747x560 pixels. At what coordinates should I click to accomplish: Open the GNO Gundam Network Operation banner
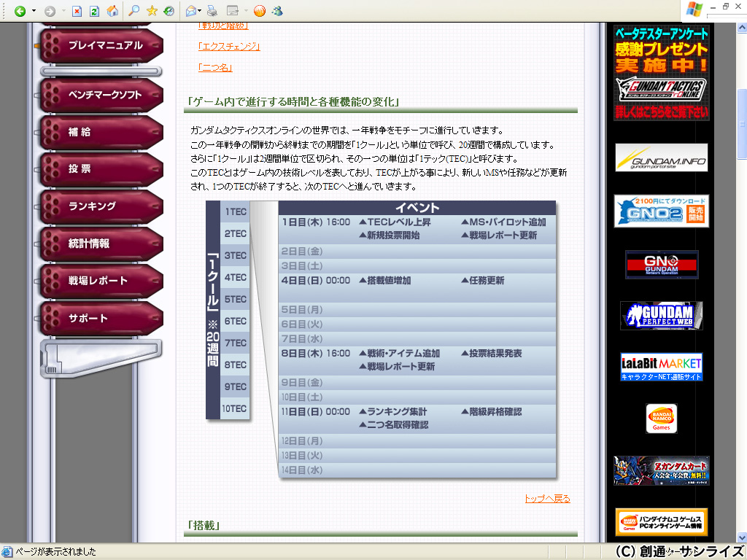(662, 265)
